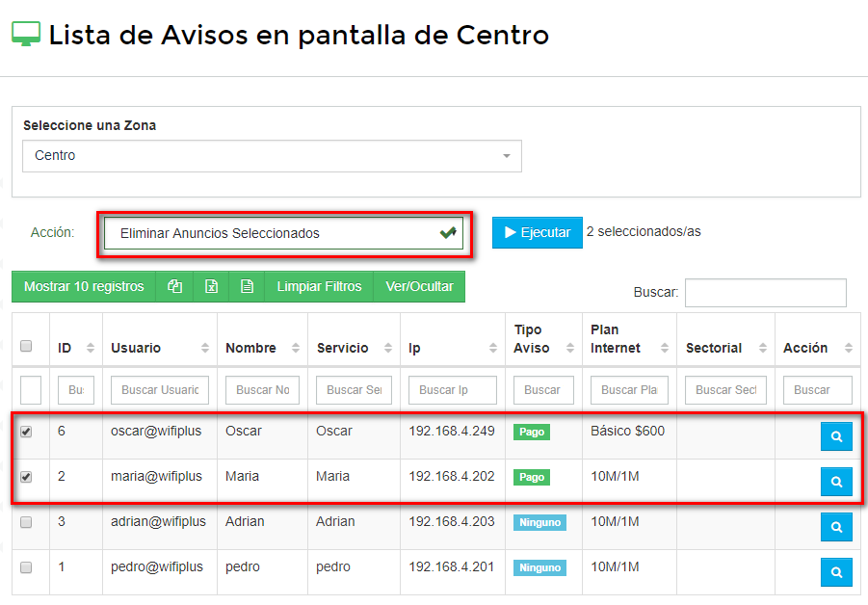Click inside the global Buscar search box
This screenshot has height=605, width=868.
[x=765, y=293]
